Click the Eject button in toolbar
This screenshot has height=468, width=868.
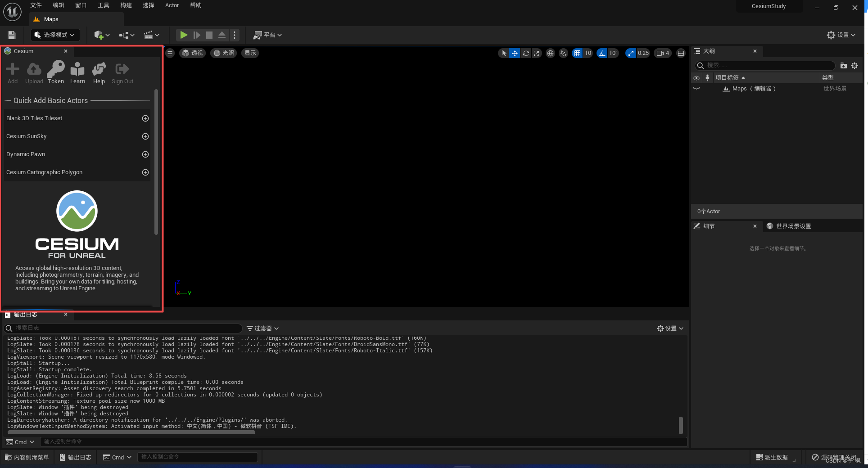222,35
